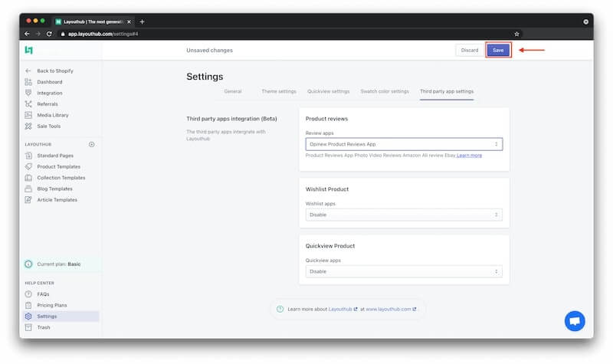The image size is (613, 364).
Task: Open Product Templates in the sidebar
Action: 59,166
